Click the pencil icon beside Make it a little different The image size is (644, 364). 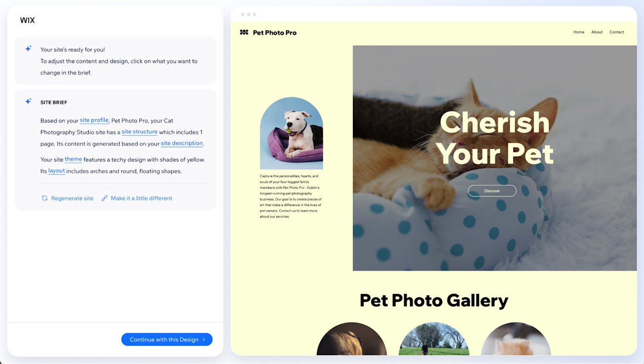104,198
